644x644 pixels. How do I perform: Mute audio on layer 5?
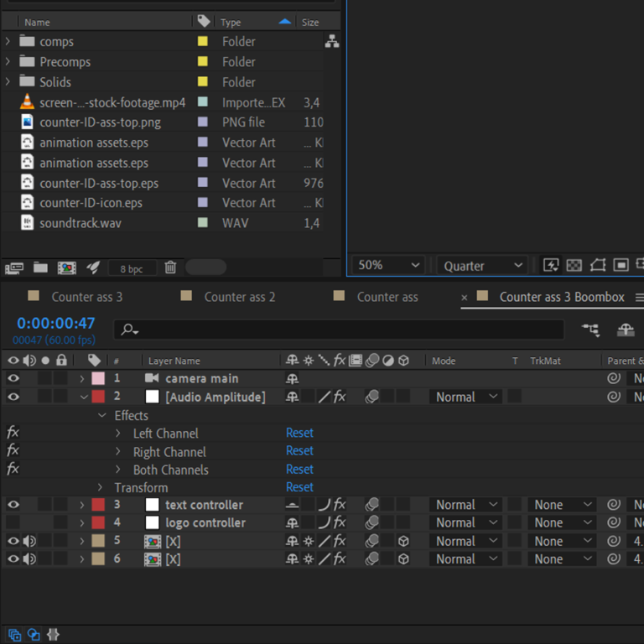tap(29, 541)
